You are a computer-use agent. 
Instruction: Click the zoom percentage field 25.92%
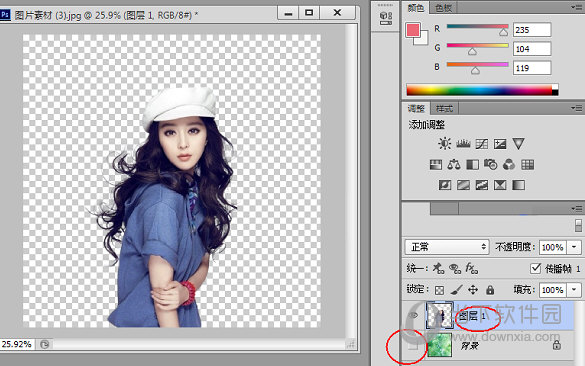coord(17,344)
